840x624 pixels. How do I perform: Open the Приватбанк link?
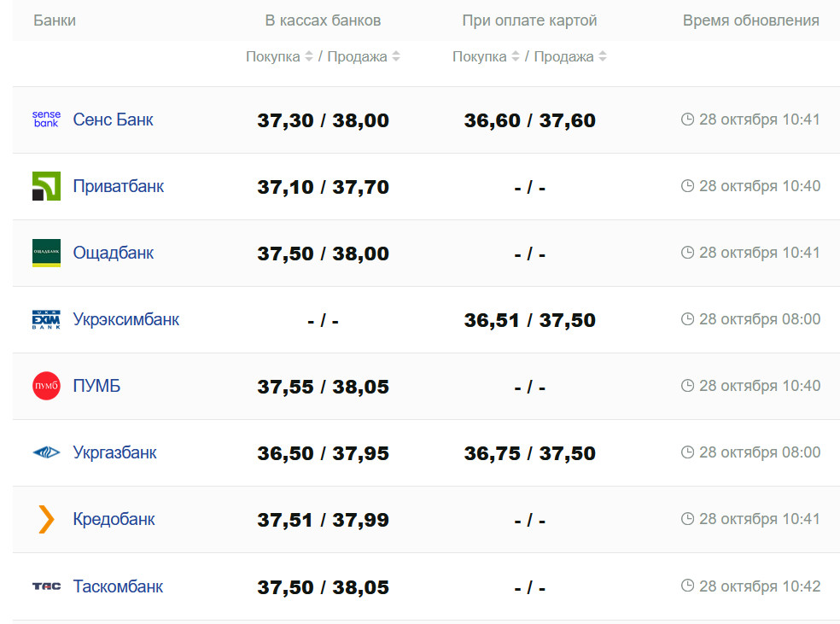click(x=119, y=186)
